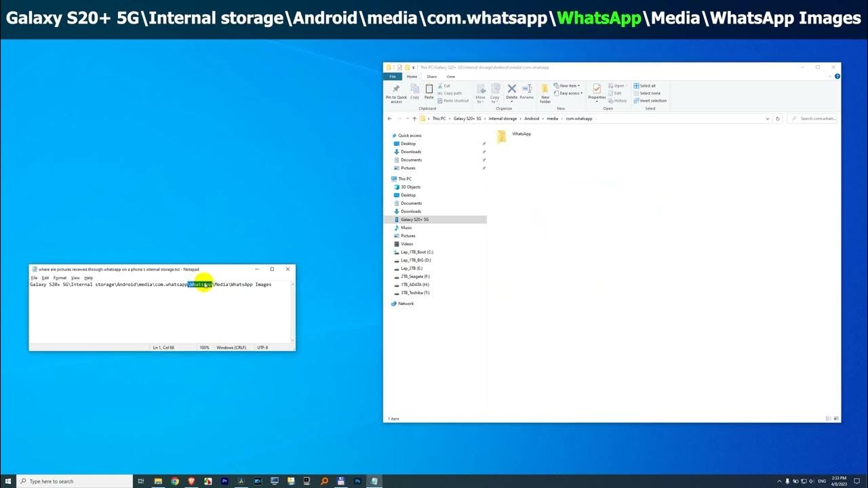
Task: Click Paste shortcut in the ribbon
Action: pyautogui.click(x=454, y=101)
